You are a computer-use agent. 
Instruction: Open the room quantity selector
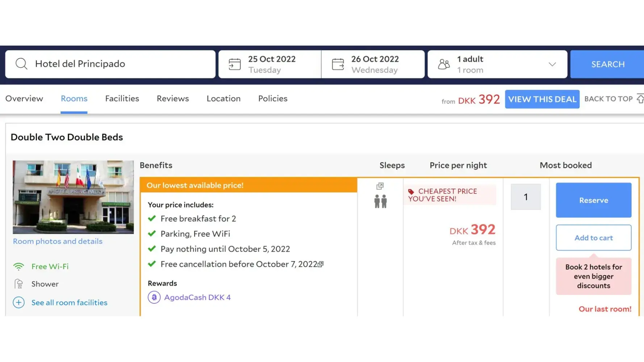pyautogui.click(x=526, y=197)
